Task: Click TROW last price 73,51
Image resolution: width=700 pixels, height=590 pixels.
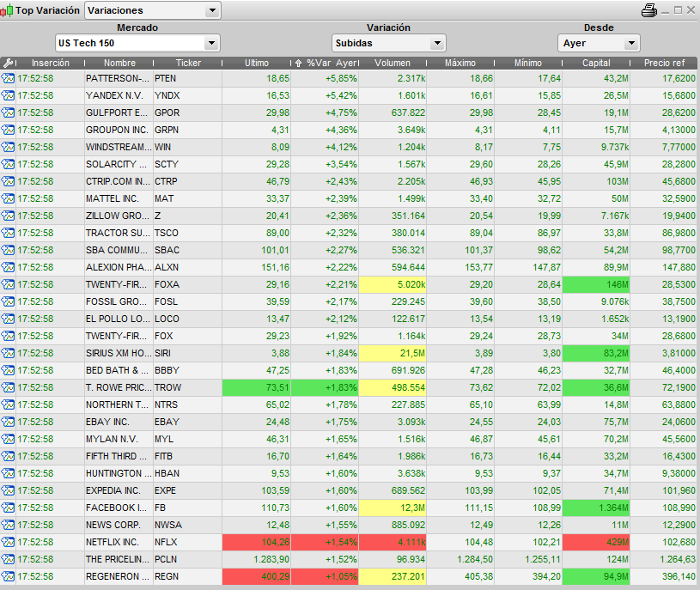Action: point(257,388)
